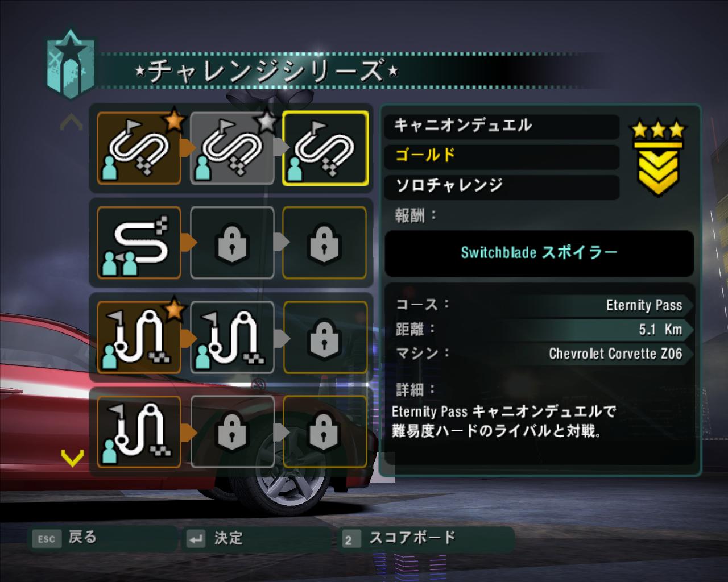This screenshot has width=728, height=582.
Task: Click the locked gold tier in second row
Action: (325, 243)
